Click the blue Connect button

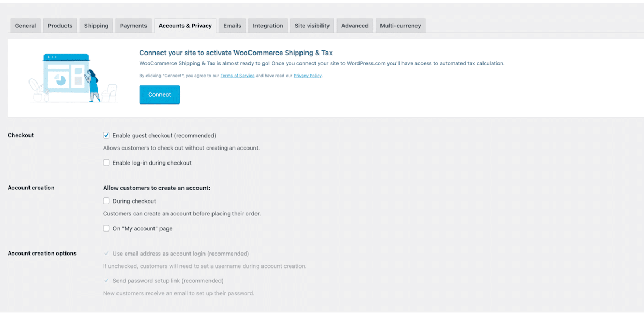(159, 95)
